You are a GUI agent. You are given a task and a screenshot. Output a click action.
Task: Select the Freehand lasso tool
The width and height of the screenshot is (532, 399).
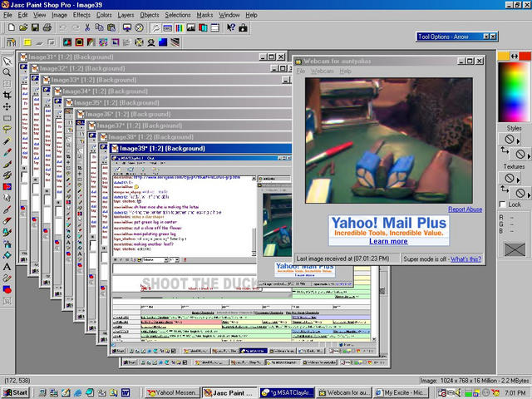(7, 130)
